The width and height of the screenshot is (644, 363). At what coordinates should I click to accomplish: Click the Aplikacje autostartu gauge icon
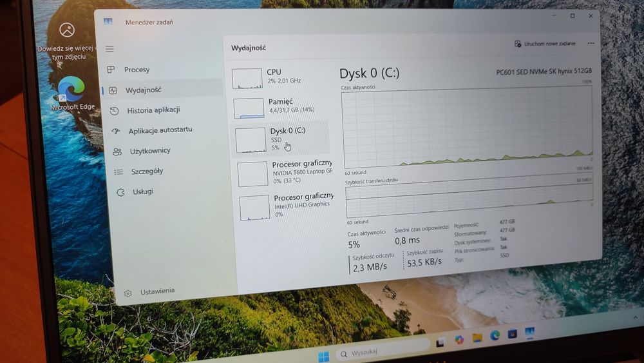(116, 131)
